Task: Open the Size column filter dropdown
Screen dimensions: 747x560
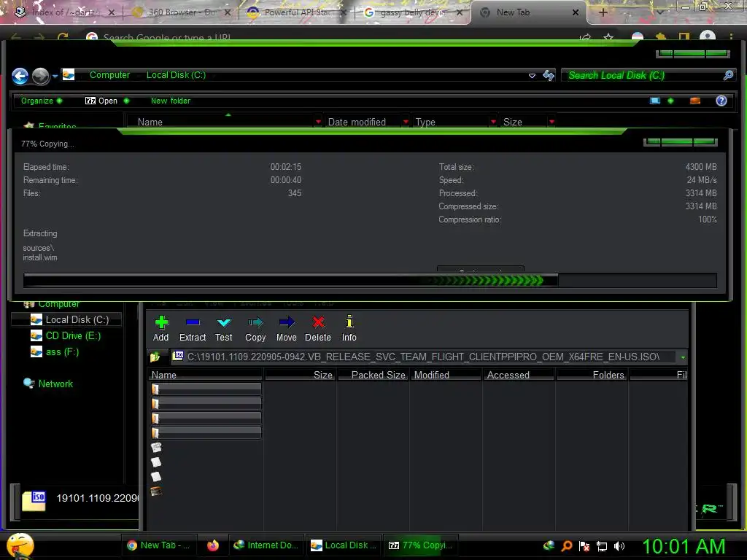Action: pyautogui.click(x=551, y=122)
